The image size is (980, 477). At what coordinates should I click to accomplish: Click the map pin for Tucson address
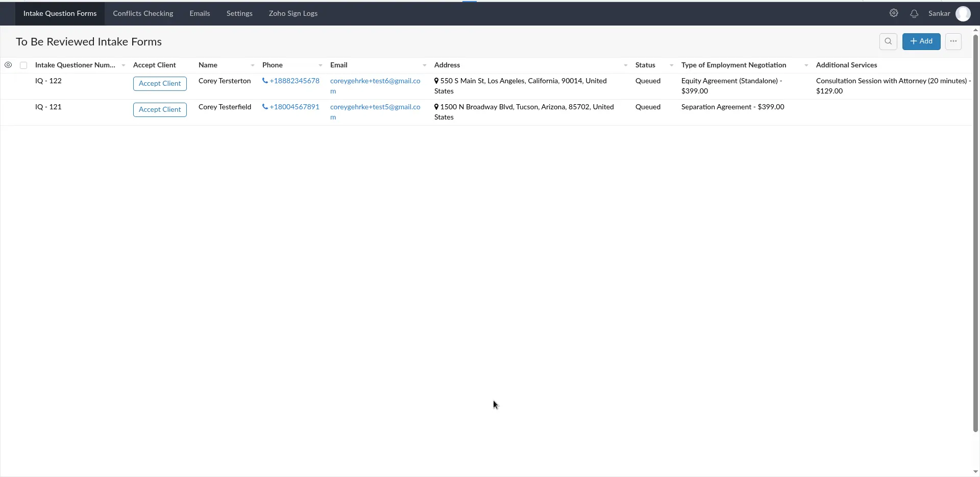coord(436,107)
